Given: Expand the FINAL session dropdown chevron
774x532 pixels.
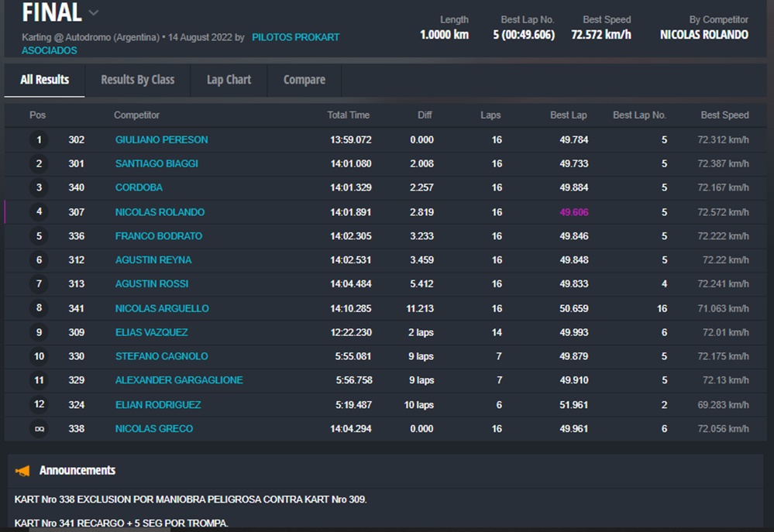Looking at the screenshot, I should (94, 13).
